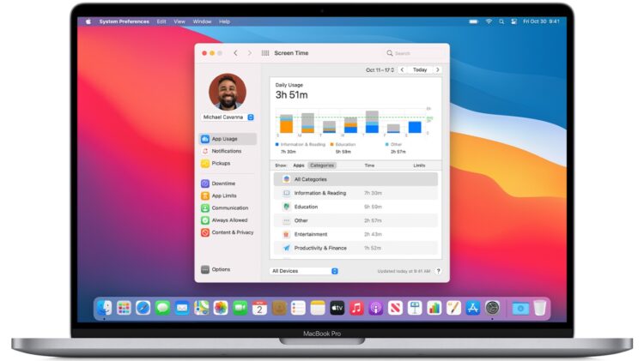Open App Limits in the sidebar
The width and height of the screenshot is (644, 361).
click(224, 196)
